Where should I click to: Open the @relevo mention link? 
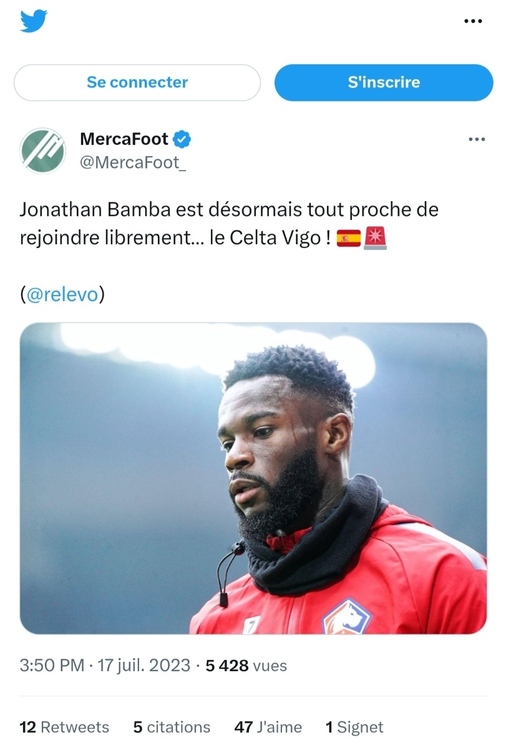pos(62,294)
